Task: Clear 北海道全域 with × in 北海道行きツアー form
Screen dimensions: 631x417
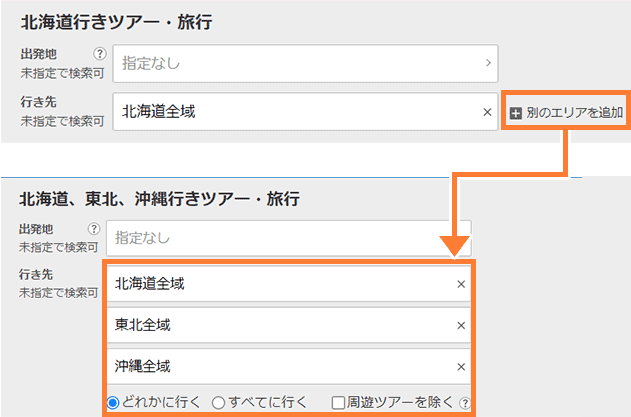Action: click(487, 112)
